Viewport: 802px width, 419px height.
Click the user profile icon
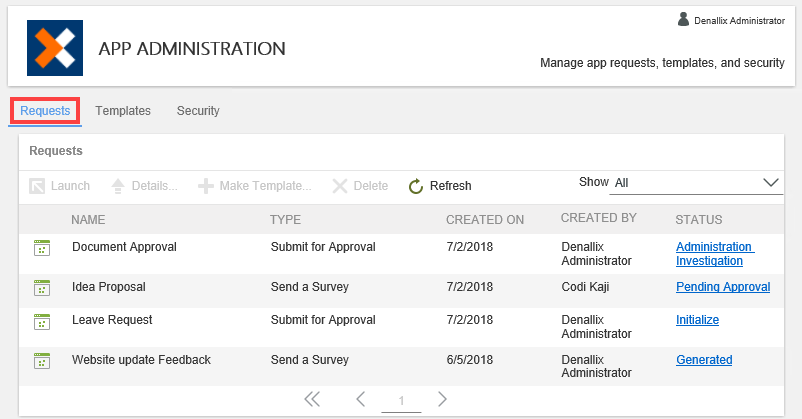tap(683, 19)
